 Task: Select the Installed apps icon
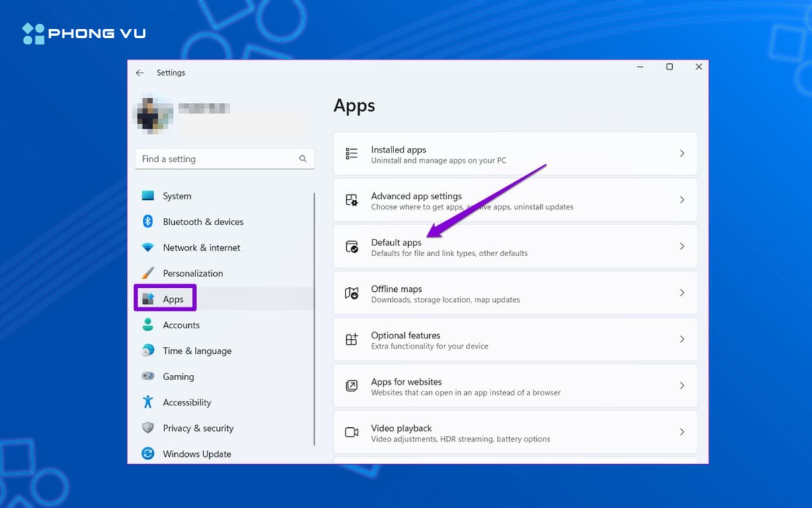coord(351,153)
